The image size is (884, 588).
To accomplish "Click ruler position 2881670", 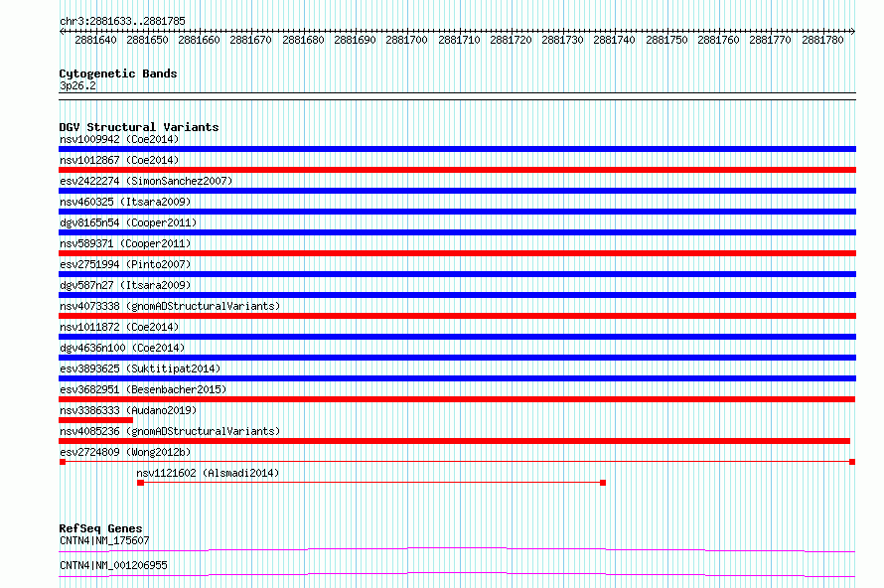I will pyautogui.click(x=251, y=40).
